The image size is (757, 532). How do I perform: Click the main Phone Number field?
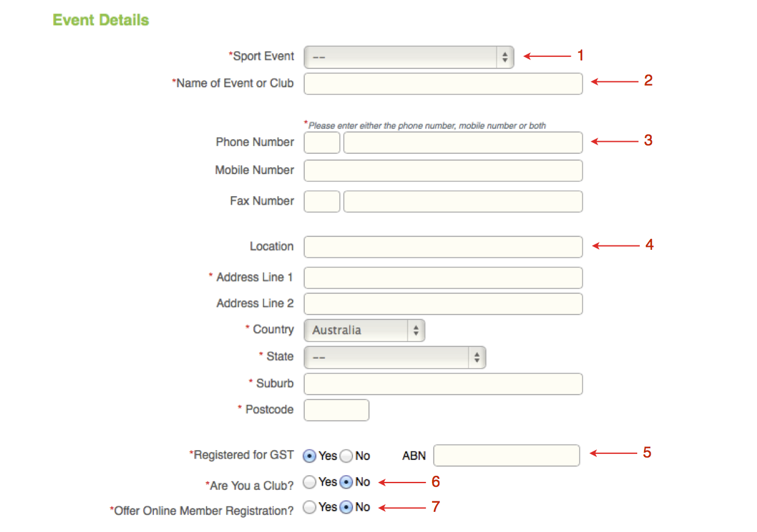463,142
